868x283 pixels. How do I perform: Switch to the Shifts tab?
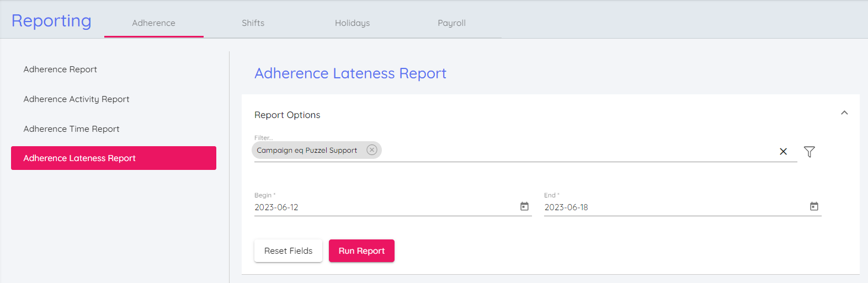253,23
